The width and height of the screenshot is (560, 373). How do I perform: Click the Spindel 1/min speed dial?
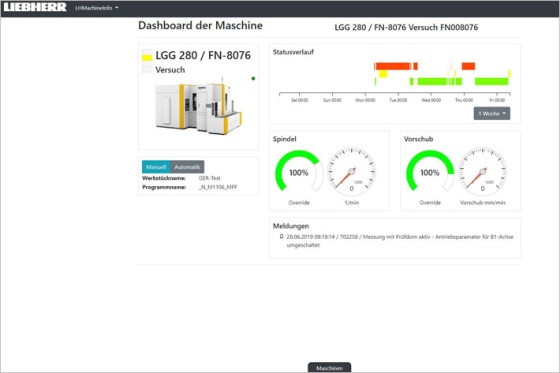pyautogui.click(x=351, y=171)
